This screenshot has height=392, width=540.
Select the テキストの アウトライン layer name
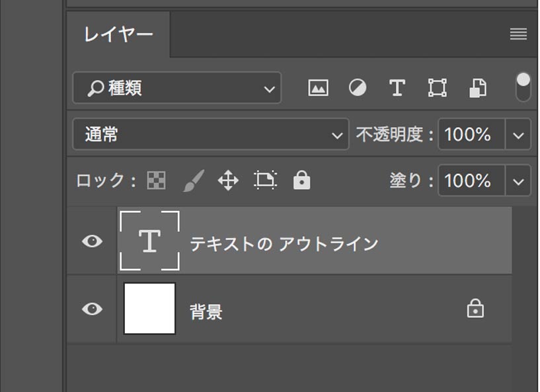[284, 244]
